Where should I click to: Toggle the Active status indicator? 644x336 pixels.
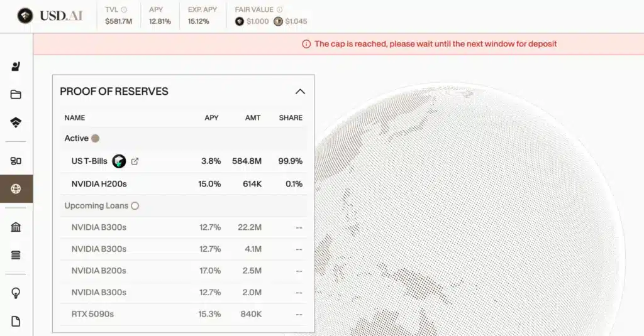(x=95, y=138)
